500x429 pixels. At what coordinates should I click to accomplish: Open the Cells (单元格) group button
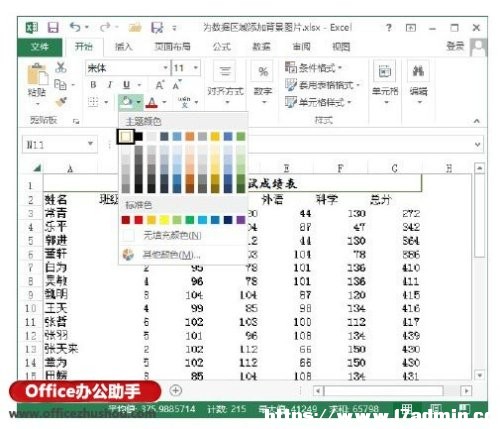point(385,82)
